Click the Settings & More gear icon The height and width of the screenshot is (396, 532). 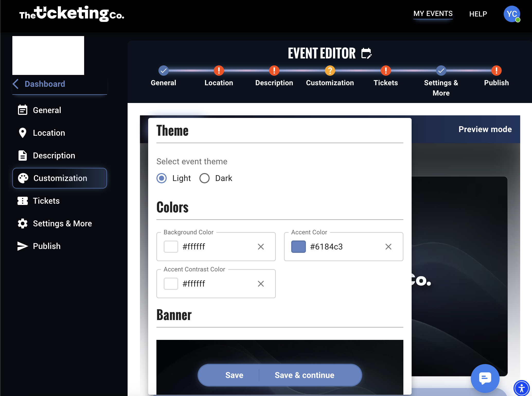pos(22,223)
